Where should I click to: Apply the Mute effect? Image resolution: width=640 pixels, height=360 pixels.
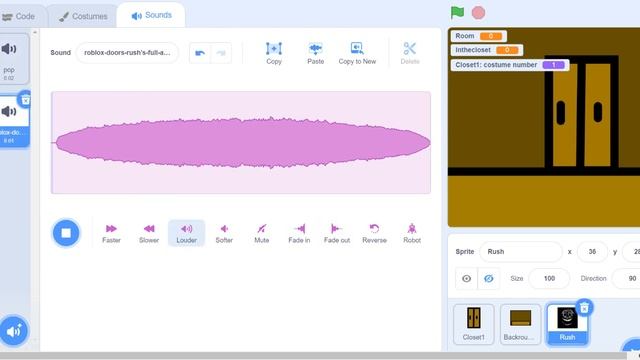point(262,233)
